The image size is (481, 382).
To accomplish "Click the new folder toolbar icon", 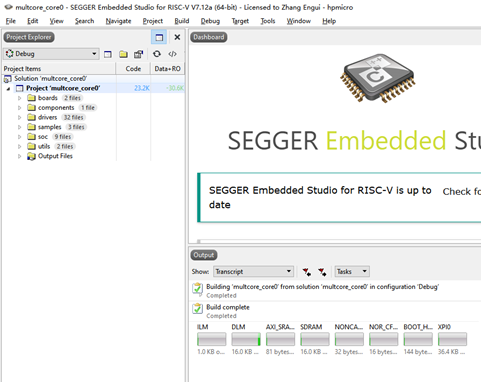I will [x=123, y=54].
